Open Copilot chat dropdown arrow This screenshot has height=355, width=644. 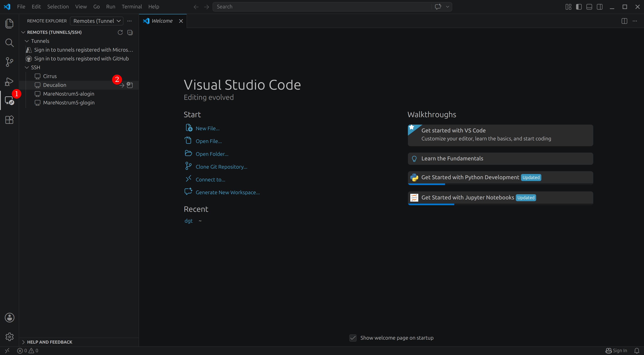click(x=447, y=7)
